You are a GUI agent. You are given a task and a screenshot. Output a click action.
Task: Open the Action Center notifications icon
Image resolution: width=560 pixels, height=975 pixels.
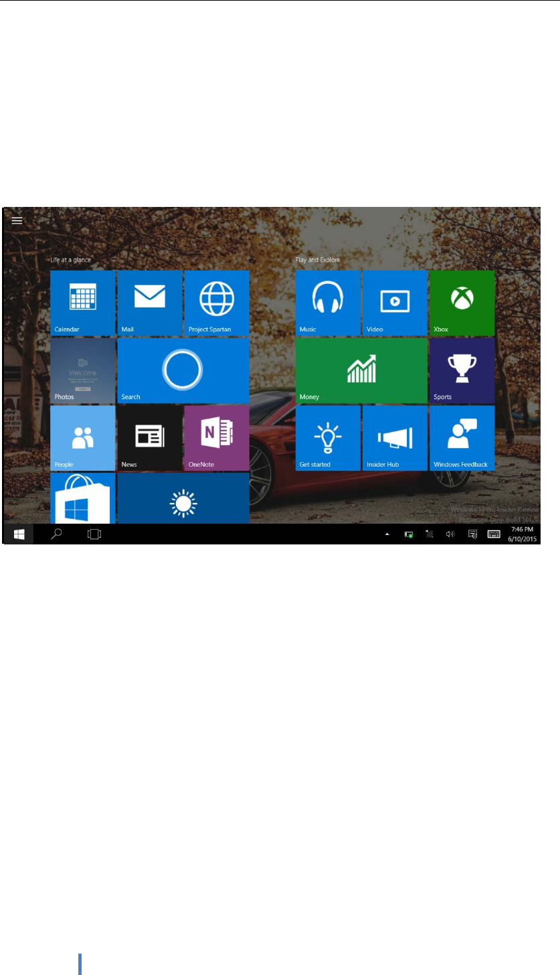472,534
